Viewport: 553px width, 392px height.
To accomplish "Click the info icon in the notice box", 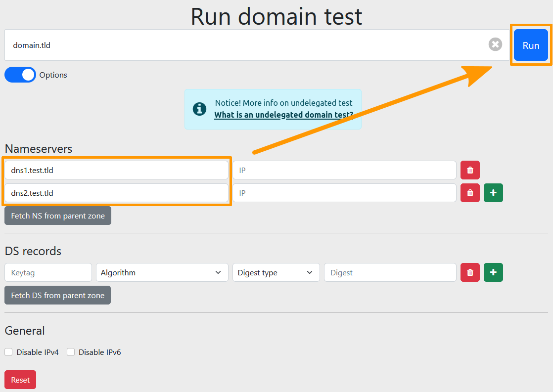I will (199, 109).
